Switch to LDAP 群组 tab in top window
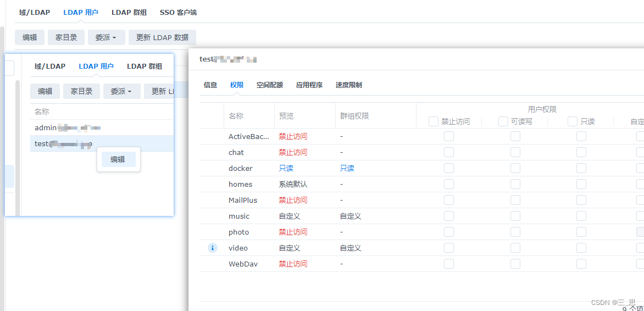Screen dimensions: 644x311 [x=129, y=12]
